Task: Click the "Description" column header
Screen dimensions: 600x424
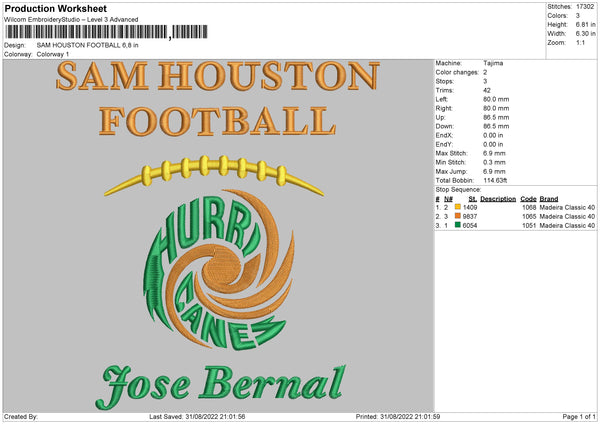Action: pyautogui.click(x=498, y=199)
